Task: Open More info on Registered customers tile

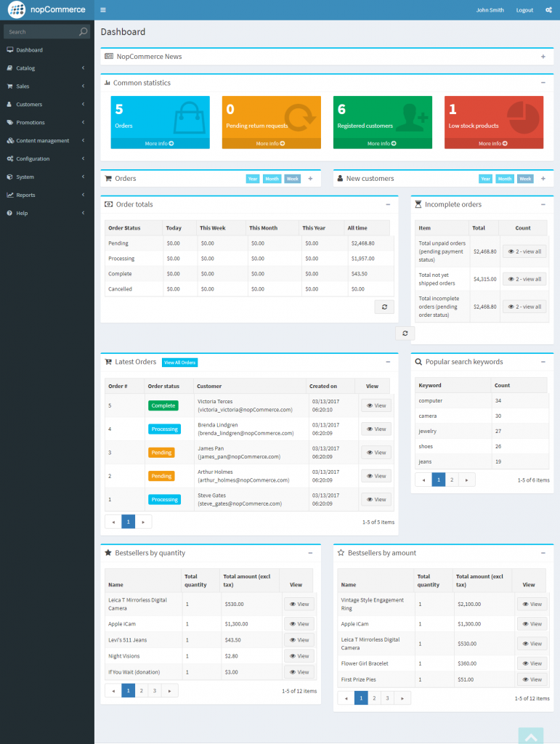Action: click(383, 144)
